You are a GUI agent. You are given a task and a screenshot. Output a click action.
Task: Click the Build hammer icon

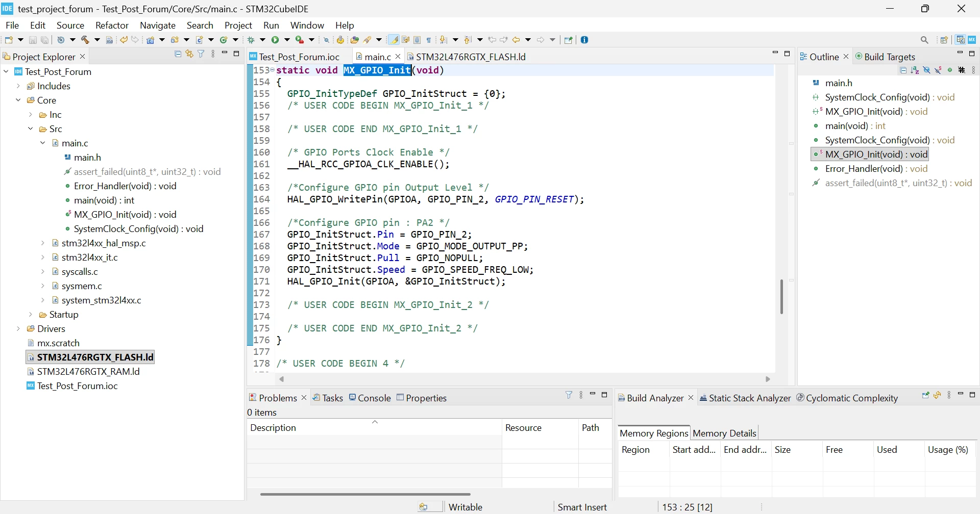tap(85, 40)
